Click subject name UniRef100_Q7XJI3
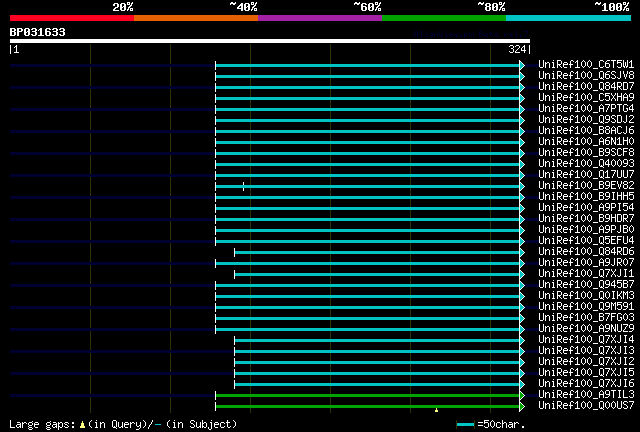Viewport: 640px width, 432px height. click(x=586, y=351)
